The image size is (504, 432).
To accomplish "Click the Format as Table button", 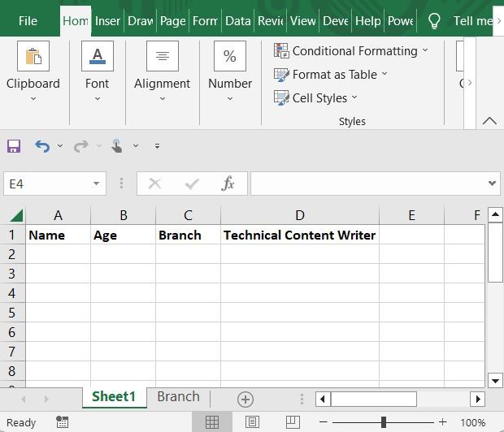I will tap(330, 75).
